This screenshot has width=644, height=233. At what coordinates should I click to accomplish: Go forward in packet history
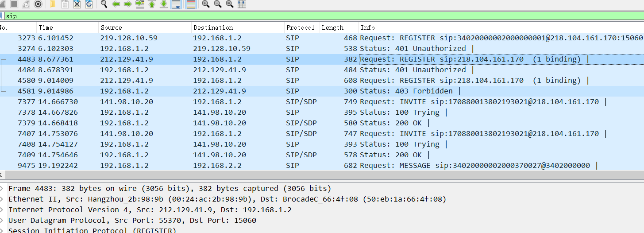(128, 4)
